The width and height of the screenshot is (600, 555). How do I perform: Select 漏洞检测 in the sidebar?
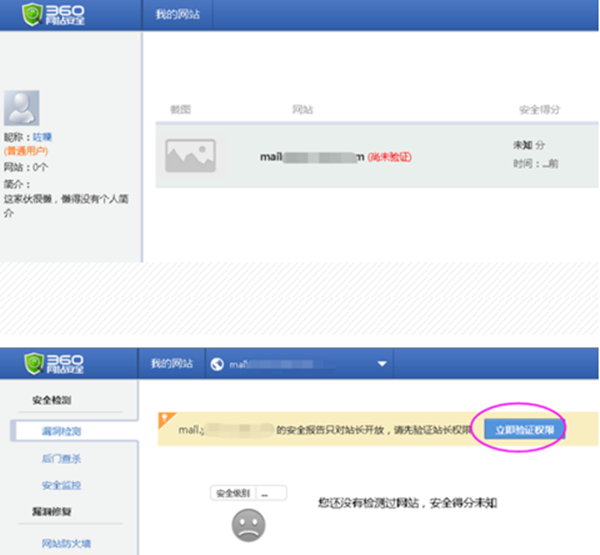coord(61,431)
